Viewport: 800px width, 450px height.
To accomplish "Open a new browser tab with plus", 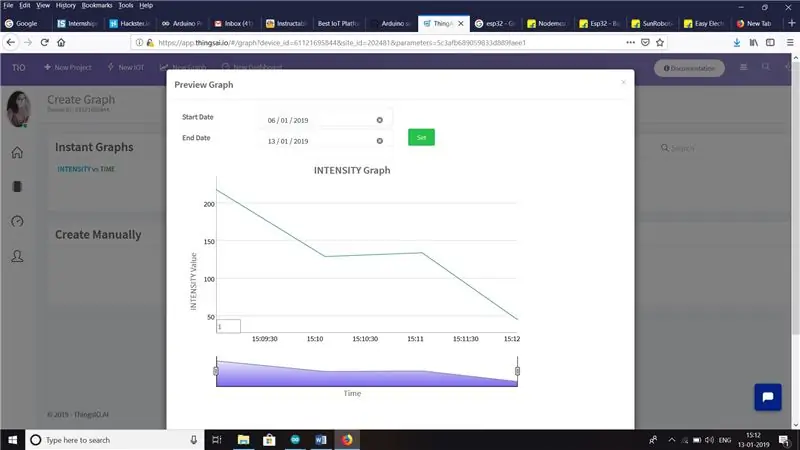I will [x=791, y=23].
